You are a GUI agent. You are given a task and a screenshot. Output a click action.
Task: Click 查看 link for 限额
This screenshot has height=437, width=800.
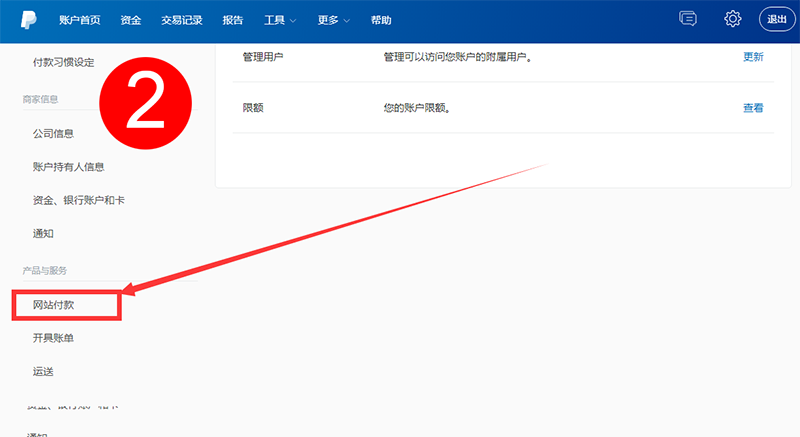pos(753,108)
